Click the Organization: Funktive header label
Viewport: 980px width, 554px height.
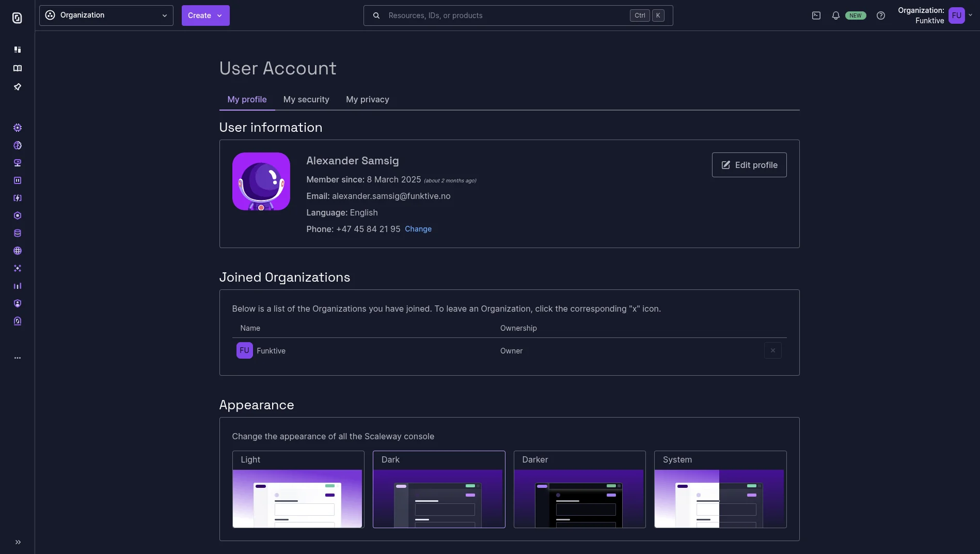921,16
